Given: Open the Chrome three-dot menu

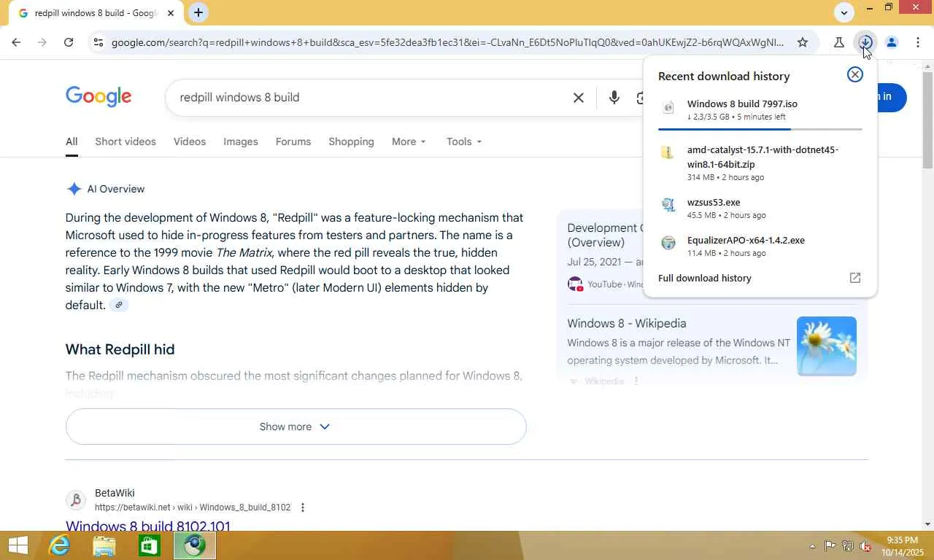Looking at the screenshot, I should point(918,42).
